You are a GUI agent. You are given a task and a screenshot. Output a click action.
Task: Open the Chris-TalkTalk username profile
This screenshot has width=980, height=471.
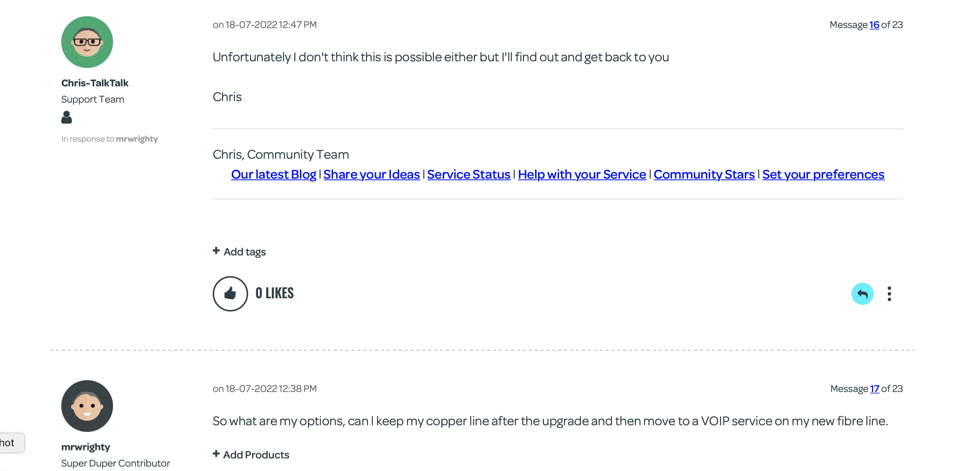tap(95, 83)
